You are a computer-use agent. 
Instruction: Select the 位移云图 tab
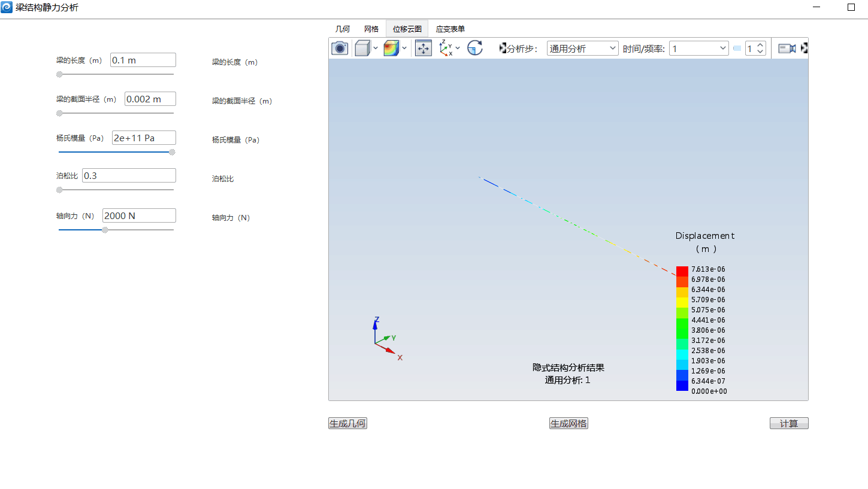407,29
